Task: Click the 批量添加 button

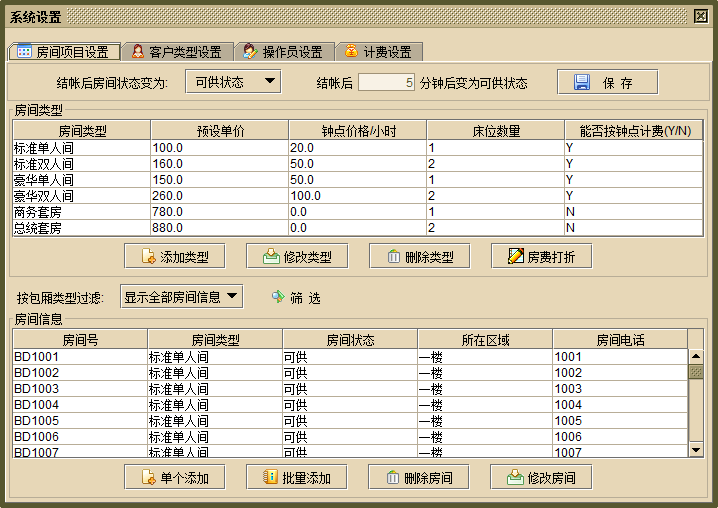Action: coord(297,477)
